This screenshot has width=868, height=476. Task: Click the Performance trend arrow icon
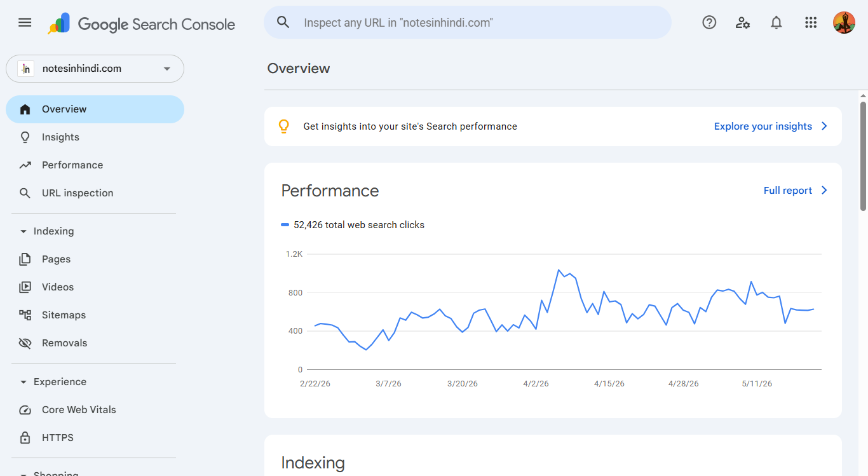(25, 165)
